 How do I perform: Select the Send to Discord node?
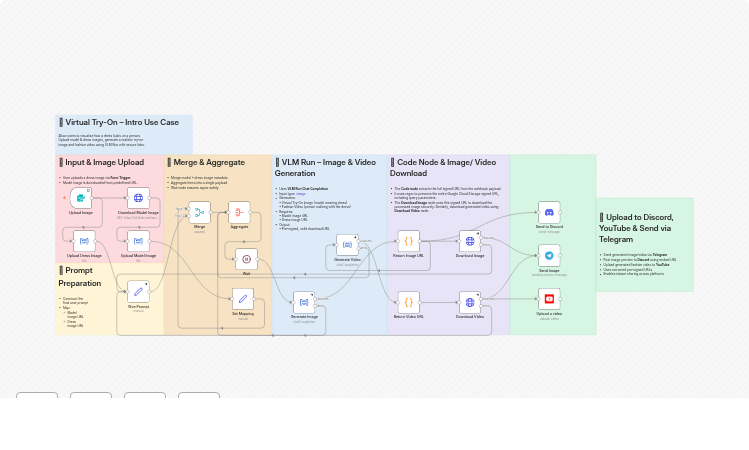click(x=549, y=212)
